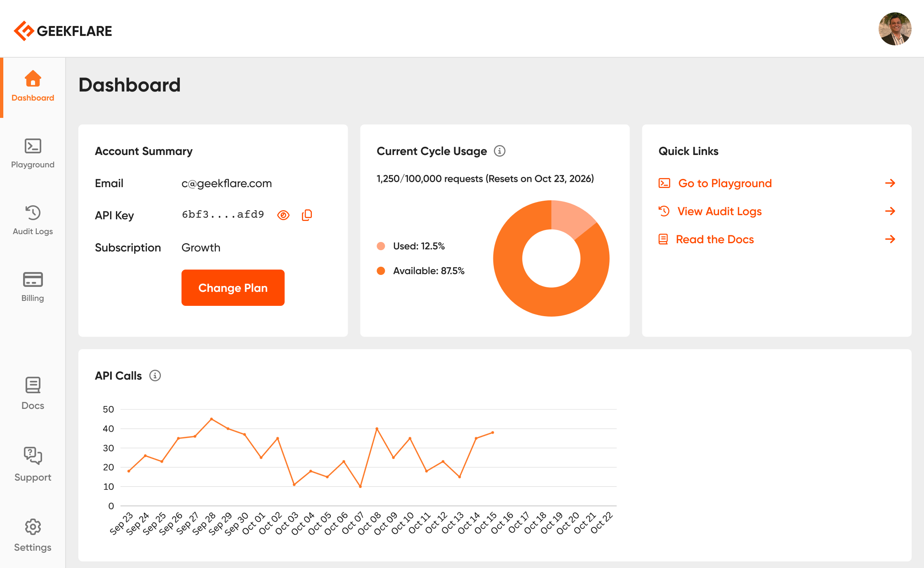924x568 pixels.
Task: Show Current Cycle Usage info tooltip
Action: 500,151
